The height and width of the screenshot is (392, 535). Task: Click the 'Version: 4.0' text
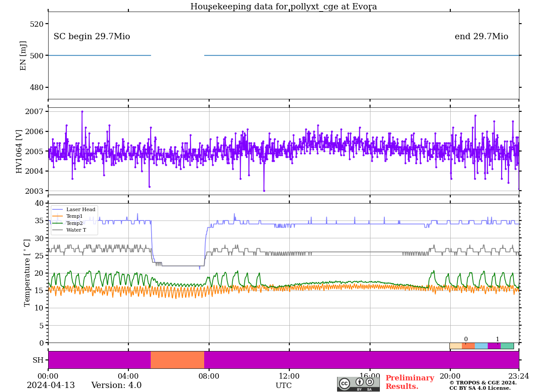[x=116, y=385]
